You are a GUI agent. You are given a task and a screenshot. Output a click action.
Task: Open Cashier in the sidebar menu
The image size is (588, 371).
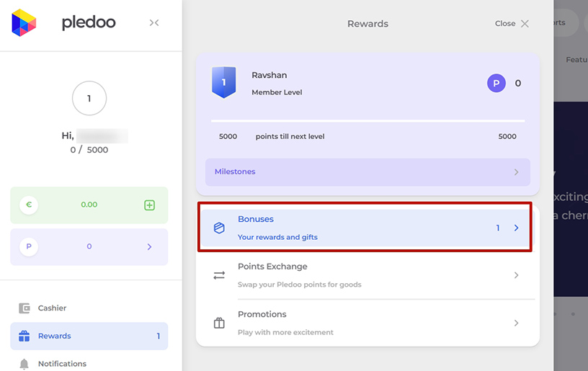coord(52,308)
